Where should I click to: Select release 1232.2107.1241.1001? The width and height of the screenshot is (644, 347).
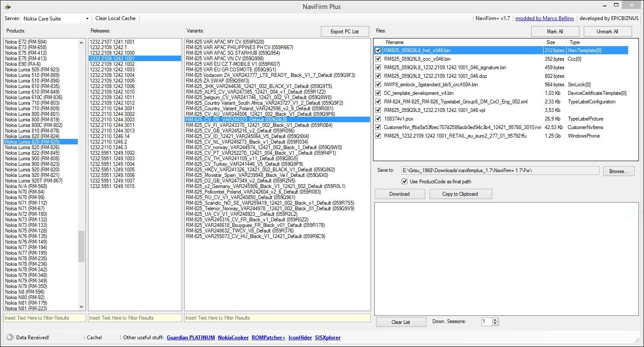(112, 42)
